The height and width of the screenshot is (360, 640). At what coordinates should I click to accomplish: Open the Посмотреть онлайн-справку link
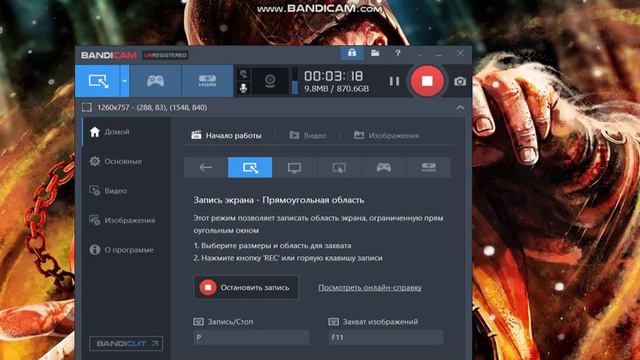pyautogui.click(x=370, y=287)
